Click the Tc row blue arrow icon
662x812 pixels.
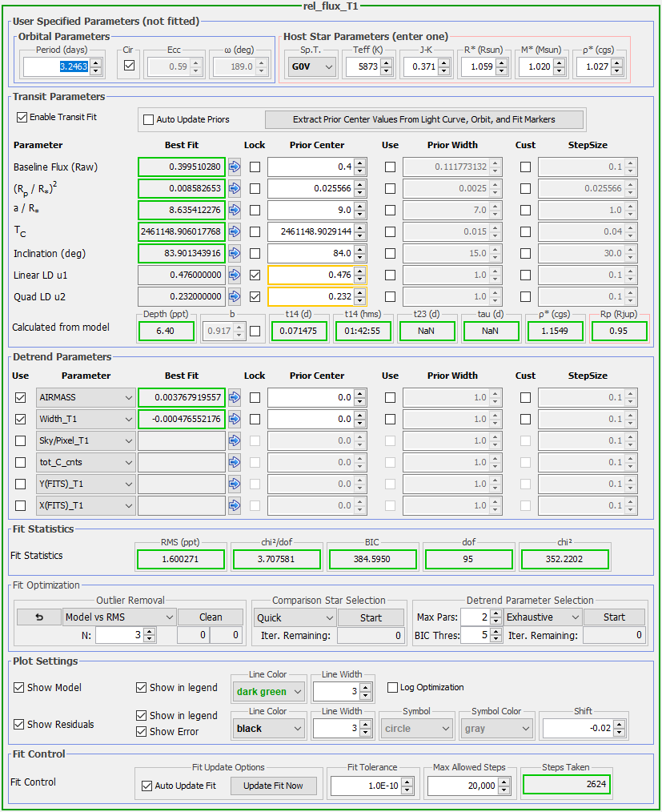pyautogui.click(x=235, y=232)
